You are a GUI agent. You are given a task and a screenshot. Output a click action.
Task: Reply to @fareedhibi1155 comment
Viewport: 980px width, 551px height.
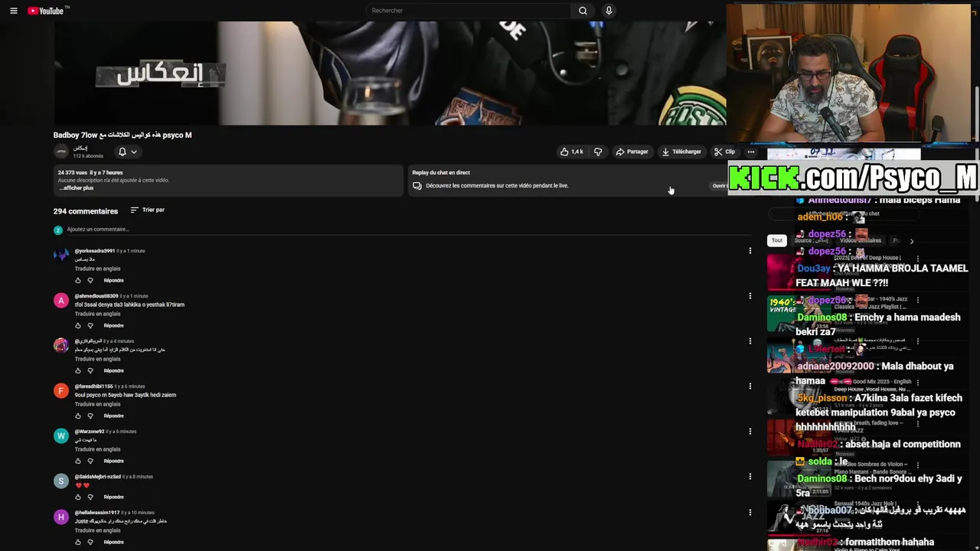pyautogui.click(x=113, y=416)
